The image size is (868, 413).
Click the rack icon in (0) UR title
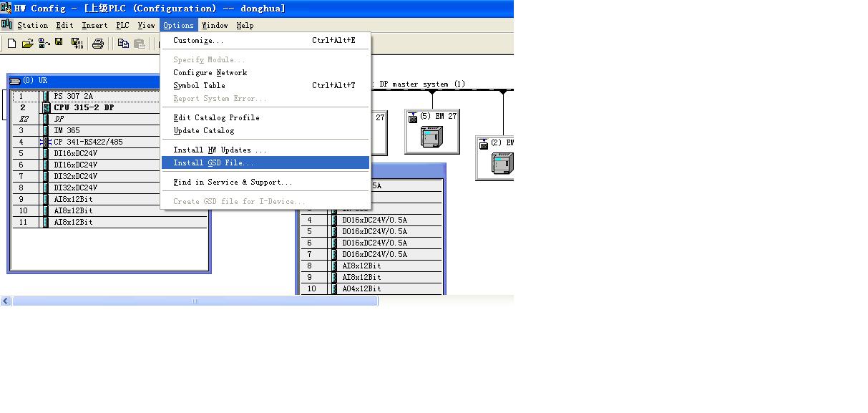point(15,81)
